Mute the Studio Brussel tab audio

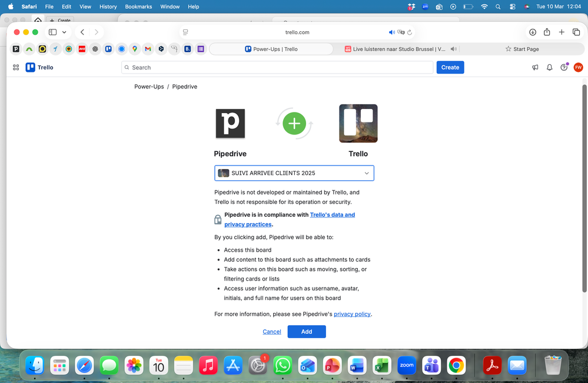[x=453, y=49]
